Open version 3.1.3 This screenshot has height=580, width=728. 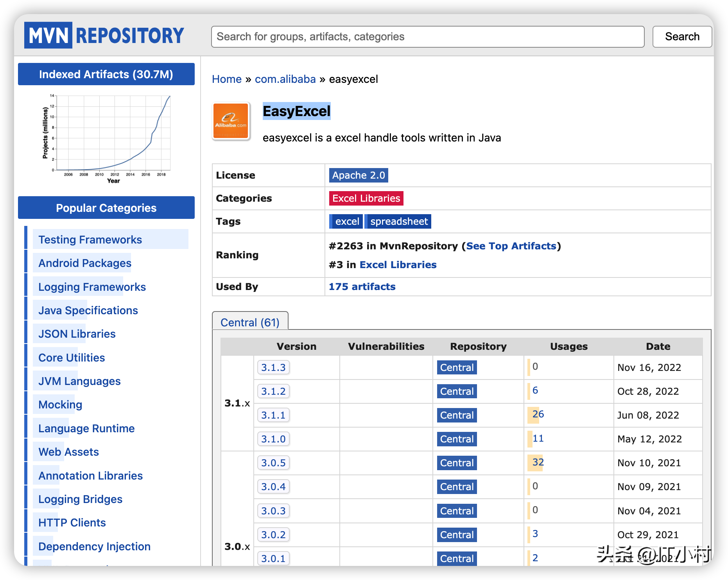tap(274, 368)
